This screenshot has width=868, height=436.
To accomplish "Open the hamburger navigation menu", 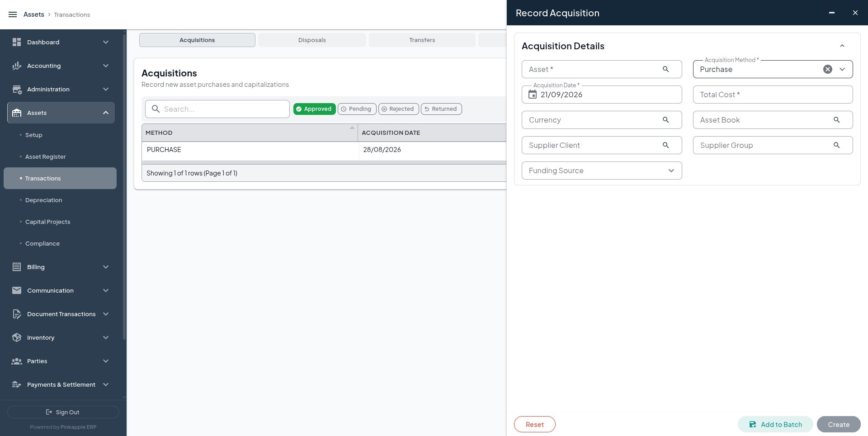I will (x=13, y=14).
